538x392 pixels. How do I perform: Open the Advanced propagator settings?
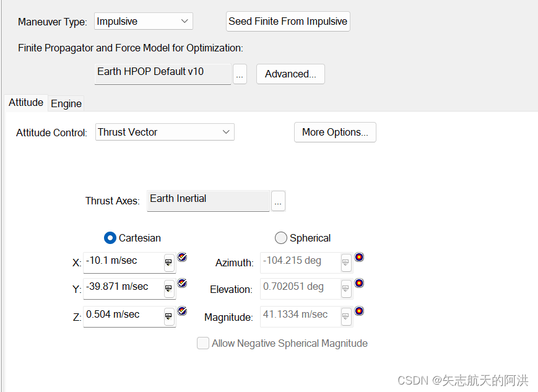pos(290,74)
